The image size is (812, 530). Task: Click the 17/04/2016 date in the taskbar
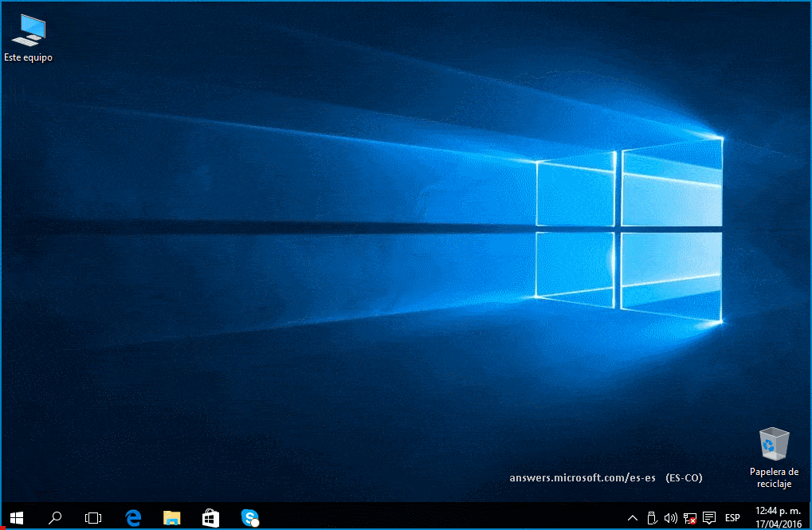778,524
